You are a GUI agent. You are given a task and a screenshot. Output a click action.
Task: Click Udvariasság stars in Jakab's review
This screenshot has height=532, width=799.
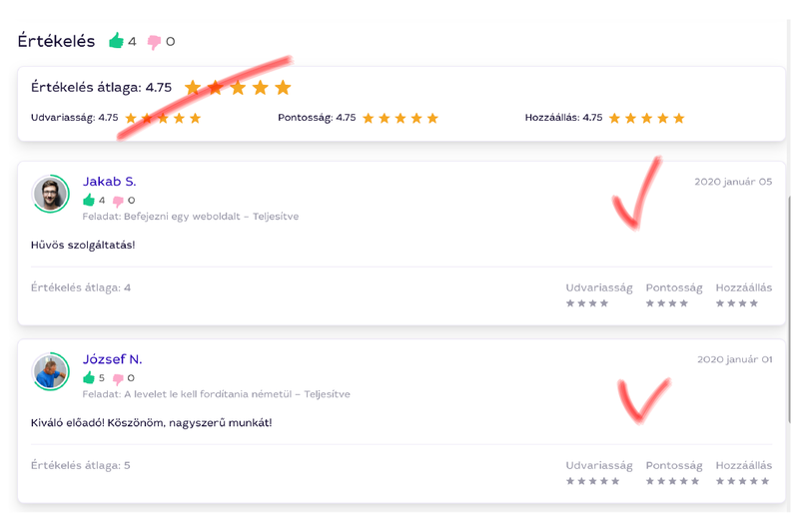point(587,303)
